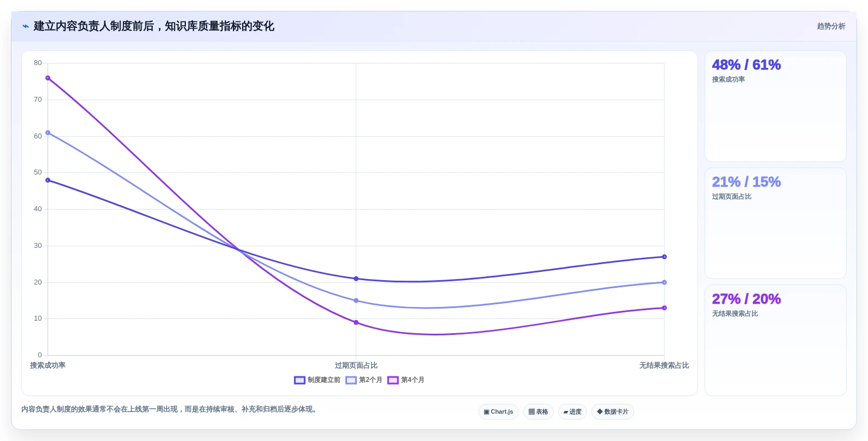Click the 第4个月 data point at 搜索成功率
Image resolution: width=868 pixels, height=441 pixels.
click(48, 78)
